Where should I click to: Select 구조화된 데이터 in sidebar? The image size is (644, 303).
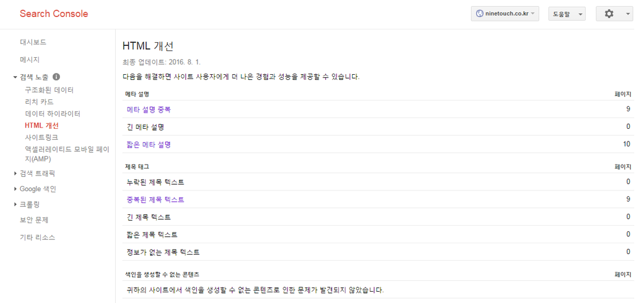coord(49,89)
